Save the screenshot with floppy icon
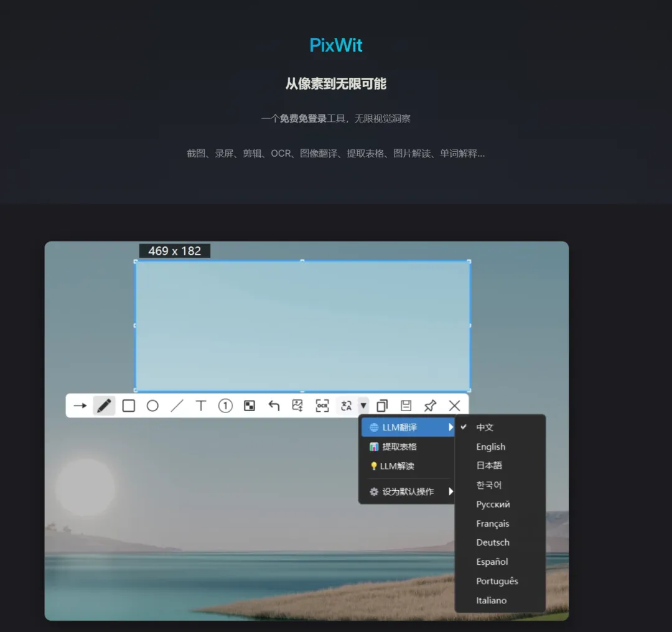Screen dimensions: 672x632 [x=406, y=406]
